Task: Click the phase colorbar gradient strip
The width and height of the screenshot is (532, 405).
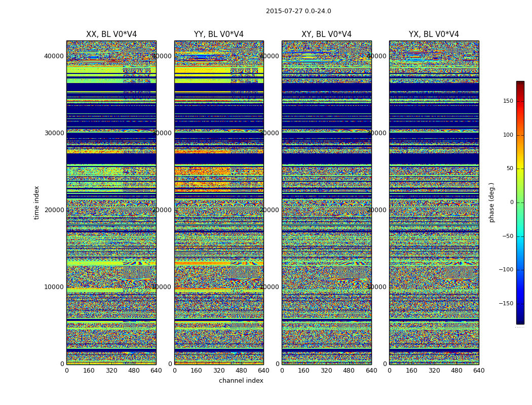Action: [x=520, y=202]
